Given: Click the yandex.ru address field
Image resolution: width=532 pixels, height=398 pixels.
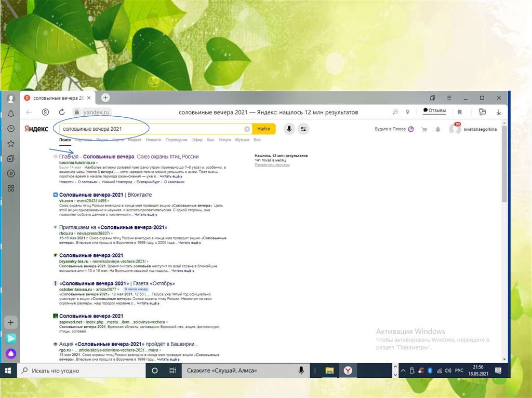Looking at the screenshot, I should coord(96,112).
